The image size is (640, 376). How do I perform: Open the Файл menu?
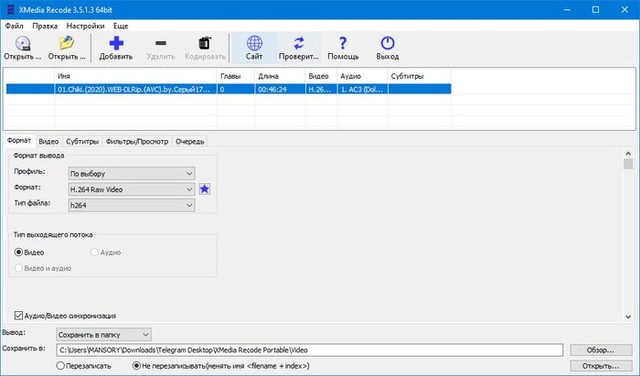tap(14, 26)
